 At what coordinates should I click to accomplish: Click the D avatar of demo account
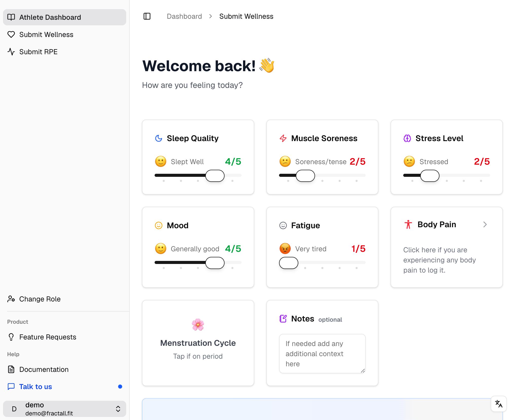tap(14, 409)
